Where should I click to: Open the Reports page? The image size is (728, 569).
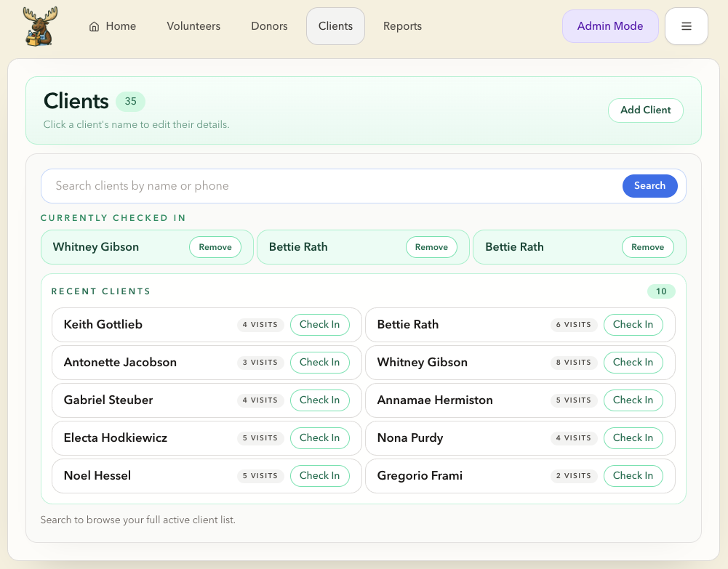(x=402, y=26)
